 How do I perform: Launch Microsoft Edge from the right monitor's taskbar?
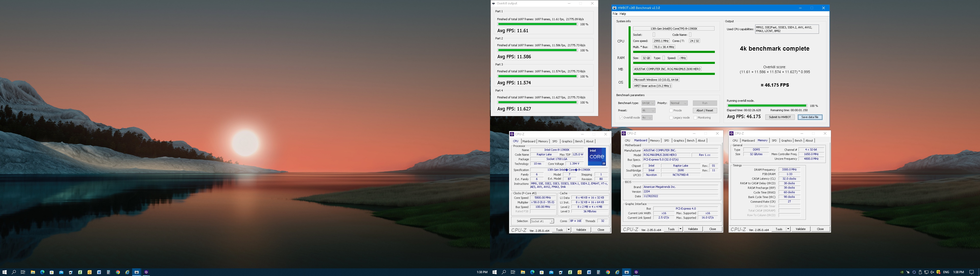532,272
